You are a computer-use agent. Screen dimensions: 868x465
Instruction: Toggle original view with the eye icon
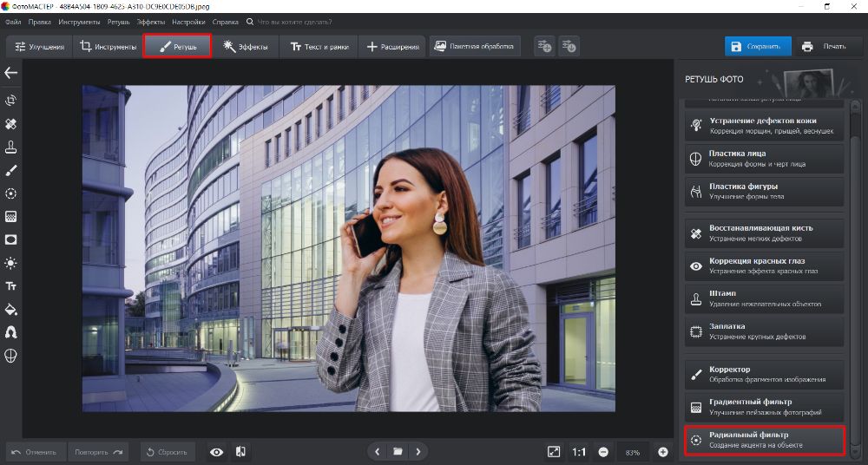[216, 451]
